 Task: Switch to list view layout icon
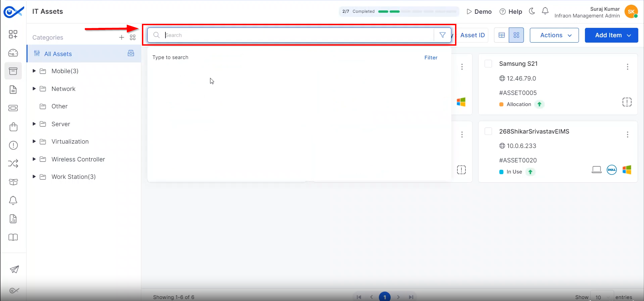(x=502, y=35)
